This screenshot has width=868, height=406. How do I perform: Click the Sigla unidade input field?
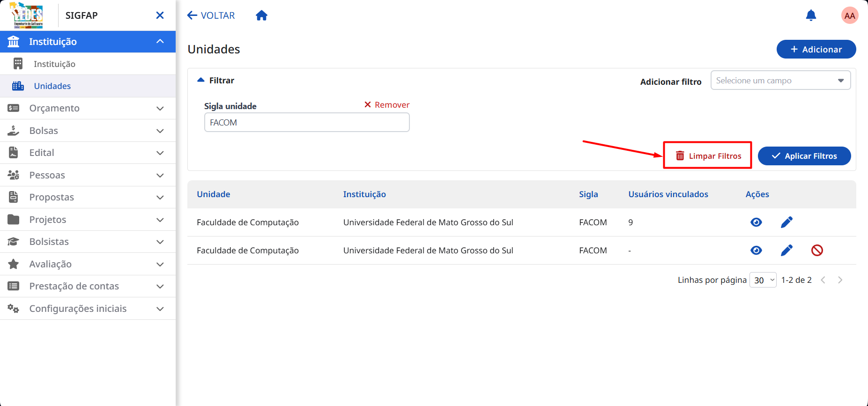pos(307,122)
